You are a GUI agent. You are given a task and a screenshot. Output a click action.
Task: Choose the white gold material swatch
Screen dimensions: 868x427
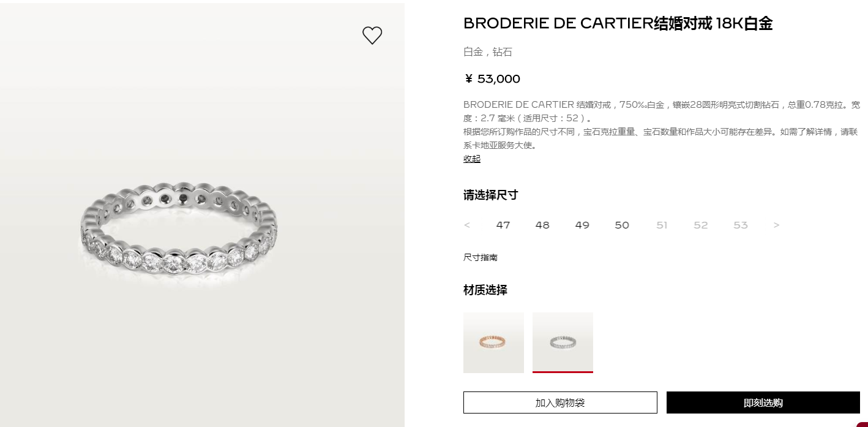[563, 342]
